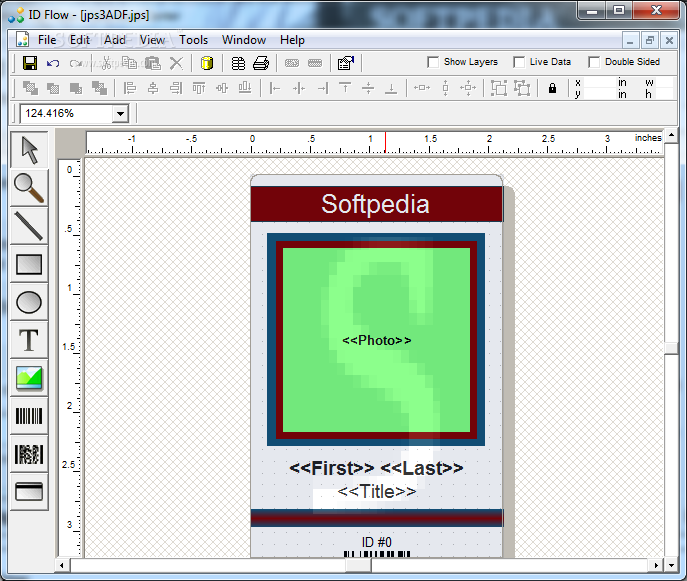This screenshot has height=581, width=687.
Task: Select the <<Photo>> placeholder on the card
Action: click(376, 340)
